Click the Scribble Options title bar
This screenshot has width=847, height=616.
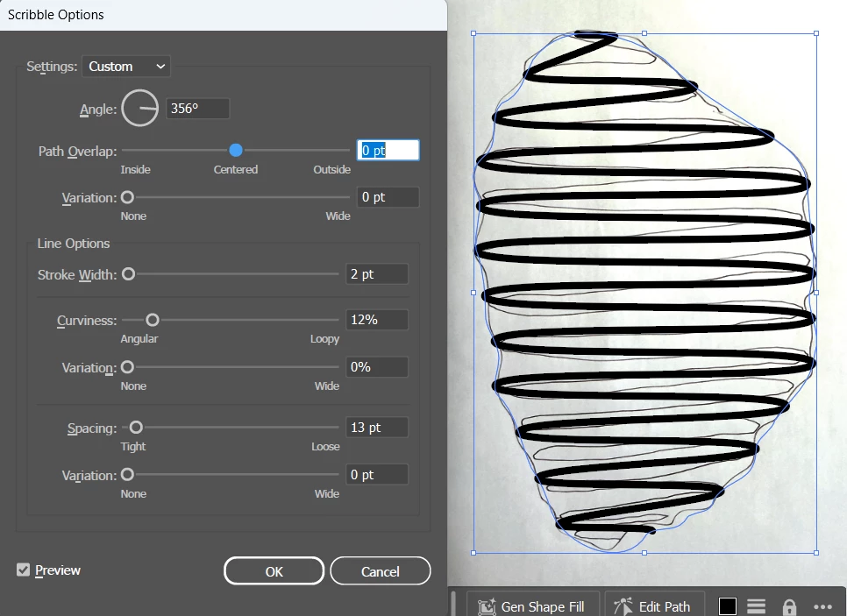point(224,15)
